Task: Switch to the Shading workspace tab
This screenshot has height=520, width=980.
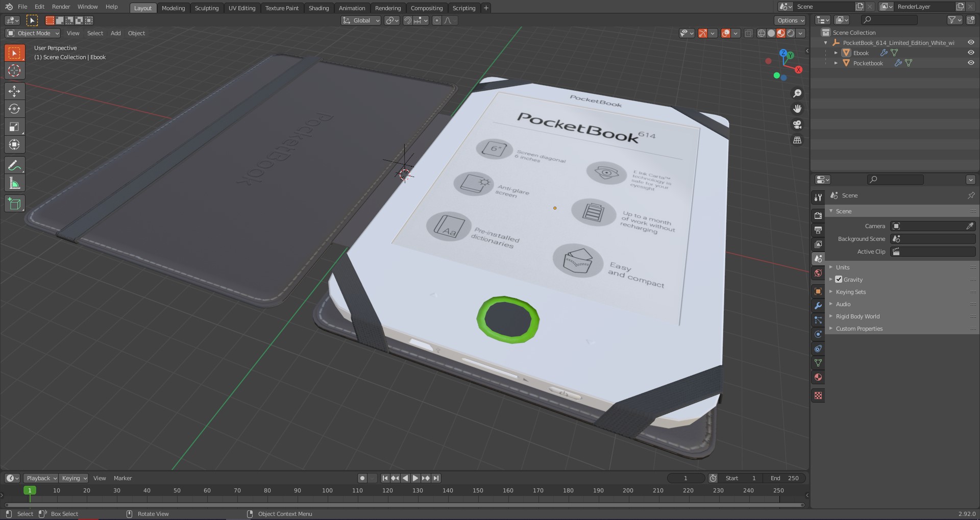Action: pyautogui.click(x=318, y=8)
